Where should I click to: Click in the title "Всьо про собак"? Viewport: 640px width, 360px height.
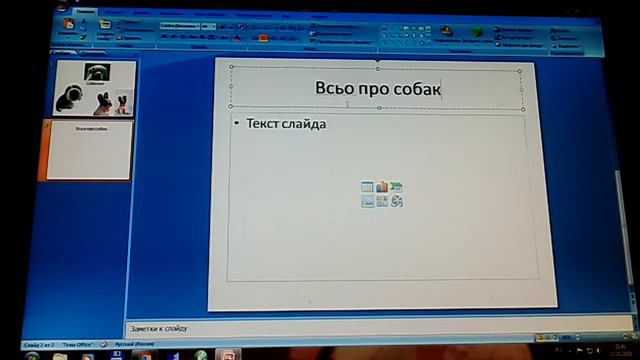pos(378,88)
